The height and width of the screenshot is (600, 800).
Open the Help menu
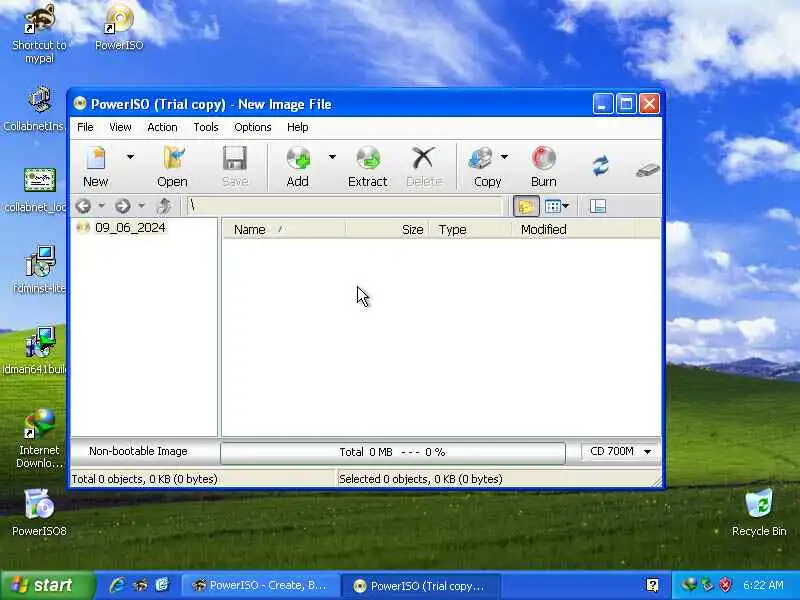coord(297,127)
